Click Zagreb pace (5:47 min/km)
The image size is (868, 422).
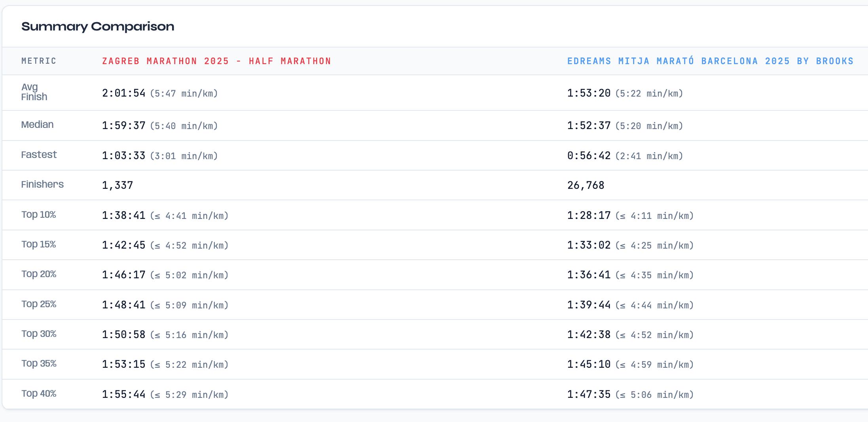184,93
